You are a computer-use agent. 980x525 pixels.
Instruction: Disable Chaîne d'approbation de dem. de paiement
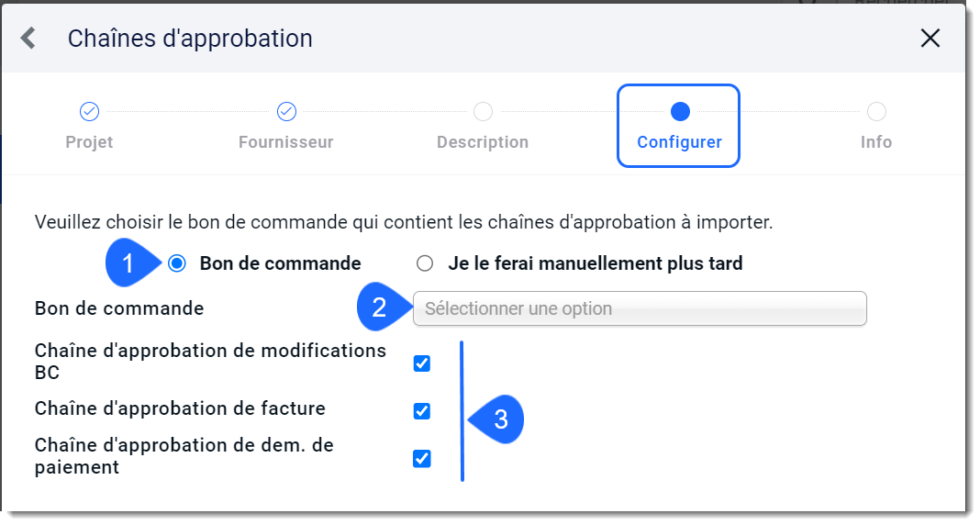(422, 459)
